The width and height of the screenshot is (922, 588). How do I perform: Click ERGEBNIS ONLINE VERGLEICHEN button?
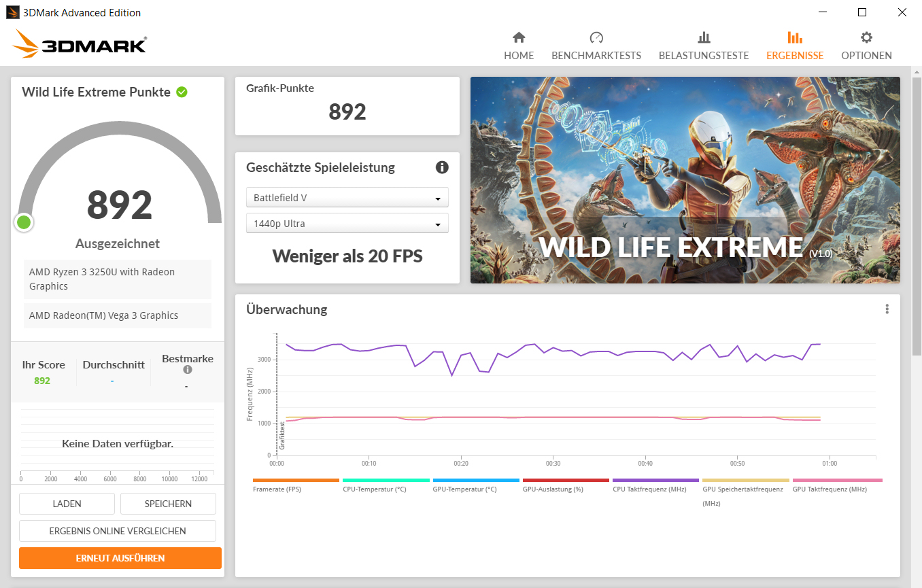coord(118,531)
